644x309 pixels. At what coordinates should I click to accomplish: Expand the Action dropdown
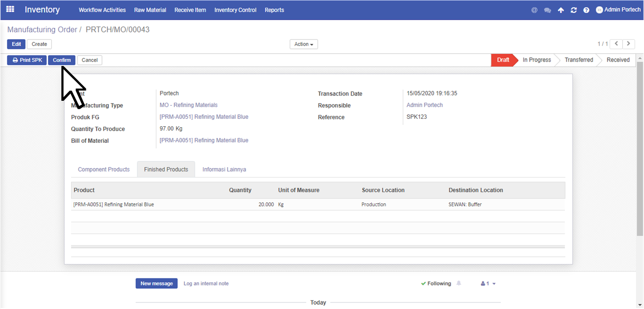coord(303,44)
